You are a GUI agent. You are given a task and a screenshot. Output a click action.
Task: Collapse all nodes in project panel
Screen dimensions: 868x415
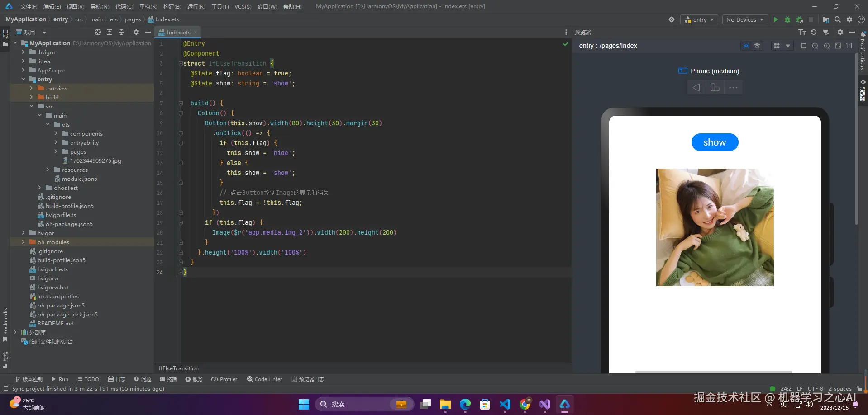pyautogui.click(x=121, y=32)
